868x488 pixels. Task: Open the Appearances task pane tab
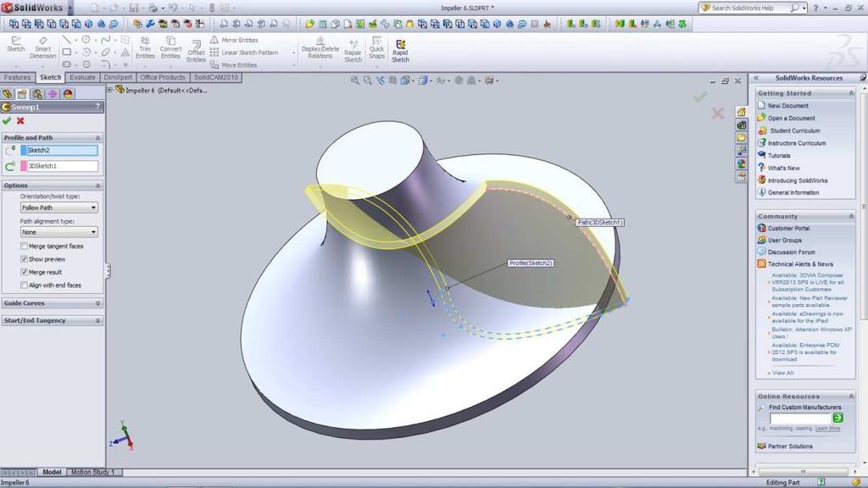coord(741,164)
